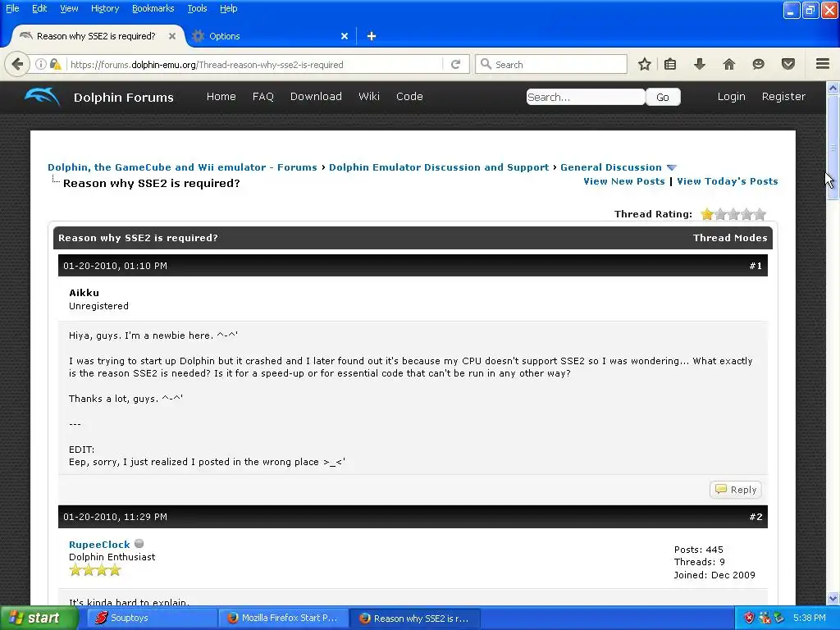Screen dimensions: 840x630
Task: Click the red shield tray icon
Action: pyautogui.click(x=749, y=618)
